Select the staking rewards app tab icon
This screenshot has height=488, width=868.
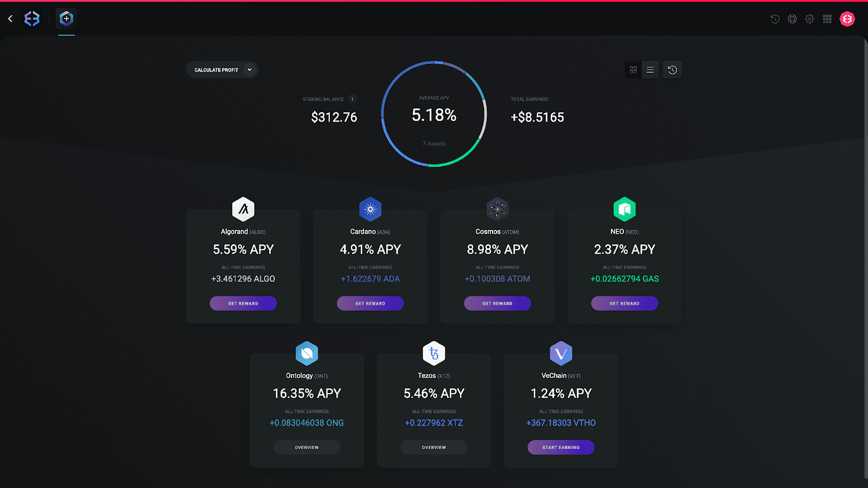[x=66, y=18]
